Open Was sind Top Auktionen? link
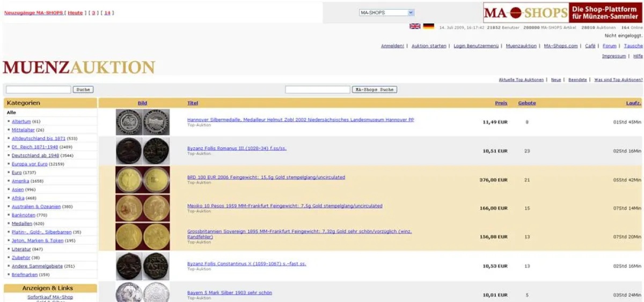The image size is (644, 302). (x=618, y=80)
